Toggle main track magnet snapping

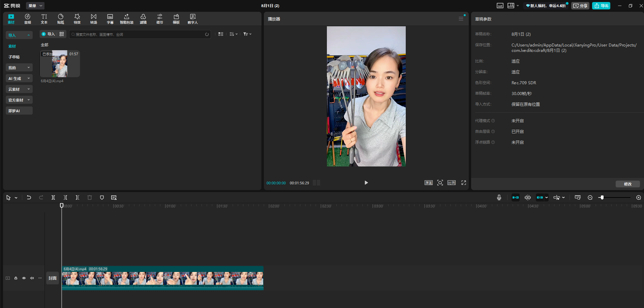(516, 197)
